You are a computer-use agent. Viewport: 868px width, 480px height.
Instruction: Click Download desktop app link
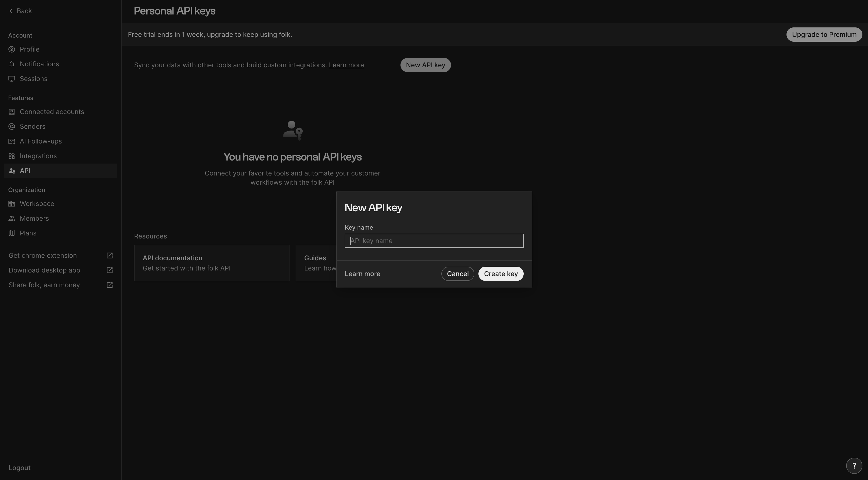click(x=61, y=270)
